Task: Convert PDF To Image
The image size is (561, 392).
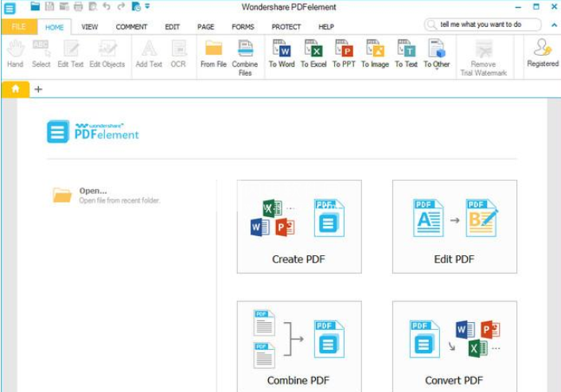Action: tap(375, 54)
